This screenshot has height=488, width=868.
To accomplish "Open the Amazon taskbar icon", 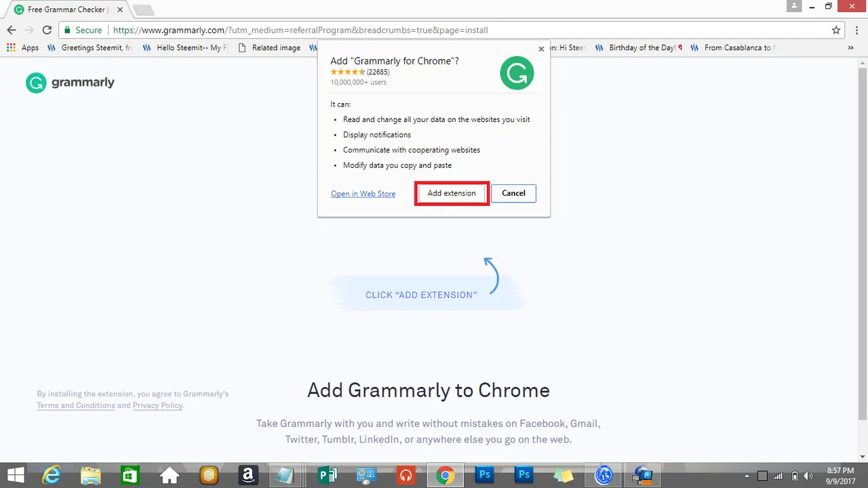I will coord(248,475).
